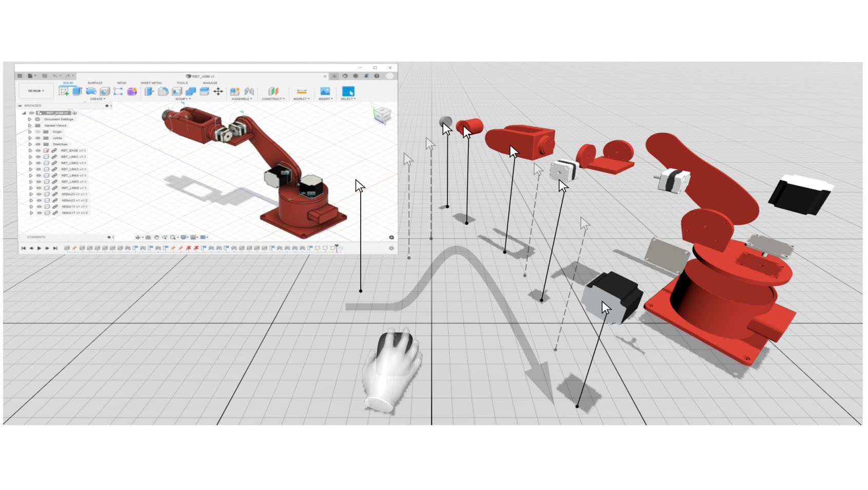Click the Measure tool under Inspect
The height and width of the screenshot is (490, 868).
pos(301,91)
